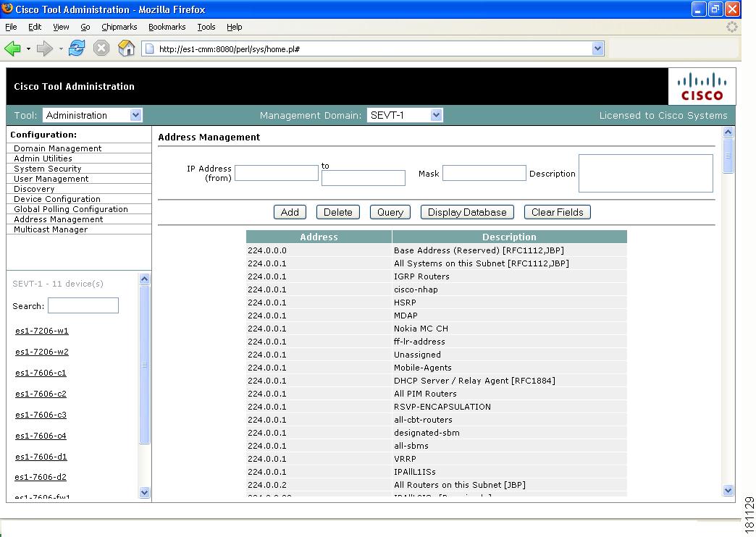Select device es1-7606-c3
This screenshot has width=756, height=537.
click(x=41, y=415)
